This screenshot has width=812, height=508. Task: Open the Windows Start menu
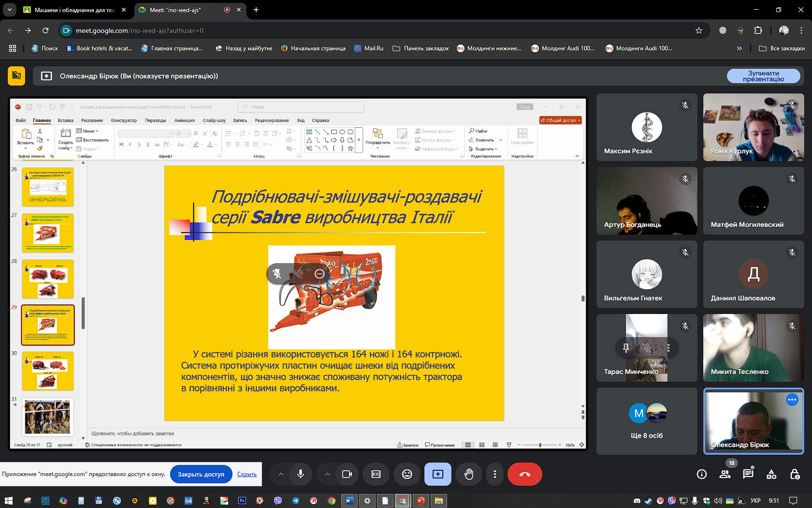[x=9, y=501]
